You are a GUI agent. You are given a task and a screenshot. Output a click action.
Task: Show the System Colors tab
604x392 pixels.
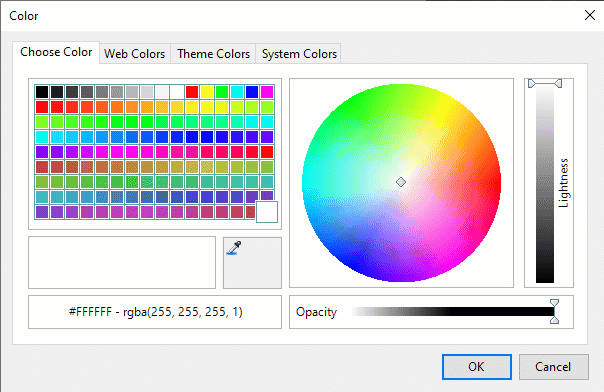coord(299,54)
